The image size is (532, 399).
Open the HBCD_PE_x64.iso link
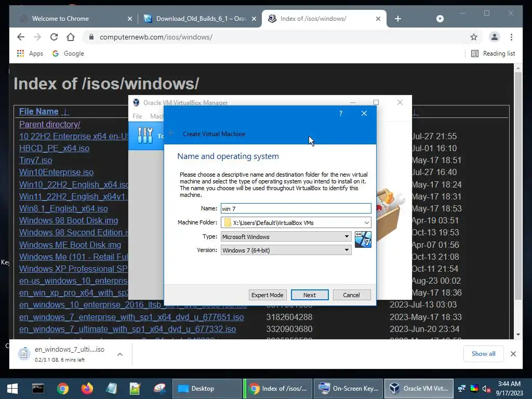click(54, 148)
